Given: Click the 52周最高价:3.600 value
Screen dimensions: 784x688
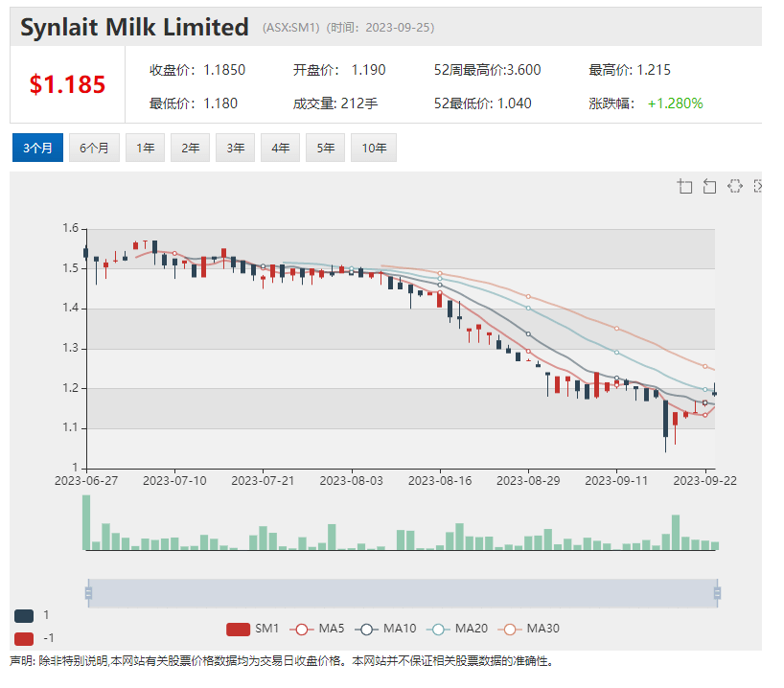Looking at the screenshot, I should tap(488, 70).
